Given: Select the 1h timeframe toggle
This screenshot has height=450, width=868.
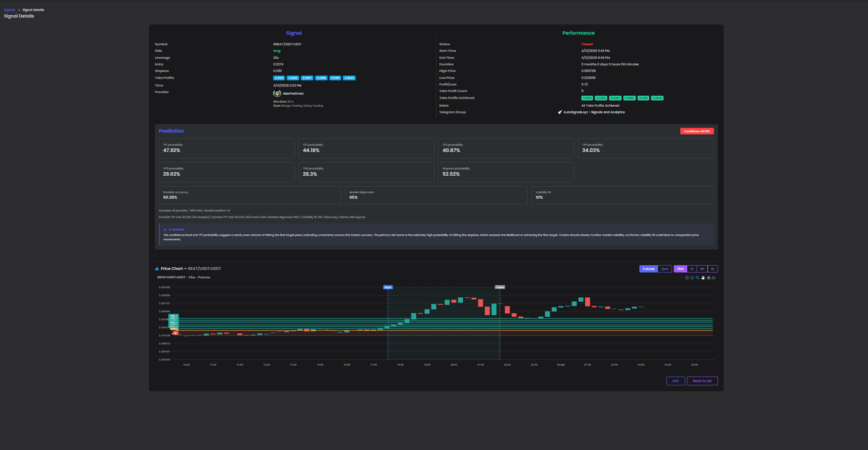Looking at the screenshot, I should coord(692,268).
